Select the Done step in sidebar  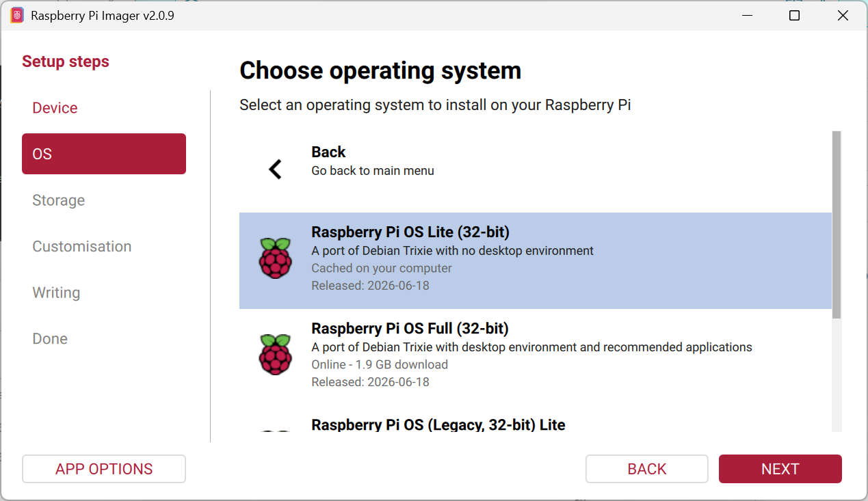(50, 338)
